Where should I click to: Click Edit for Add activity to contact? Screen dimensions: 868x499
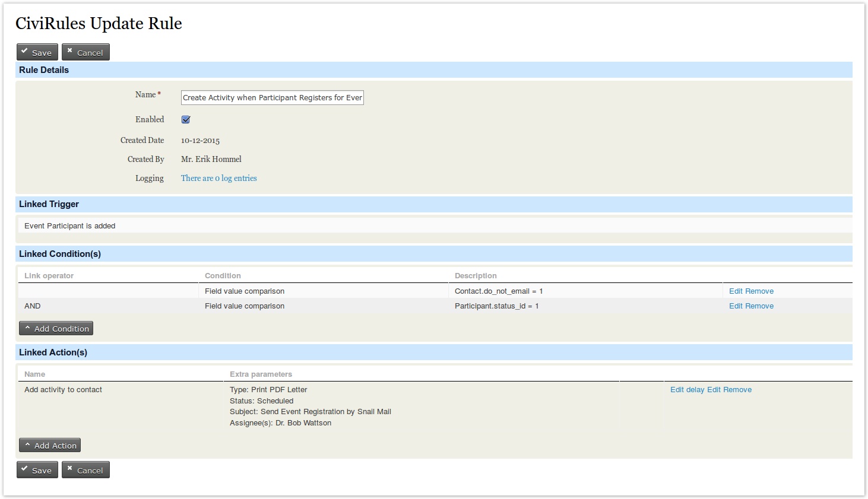pyautogui.click(x=714, y=390)
